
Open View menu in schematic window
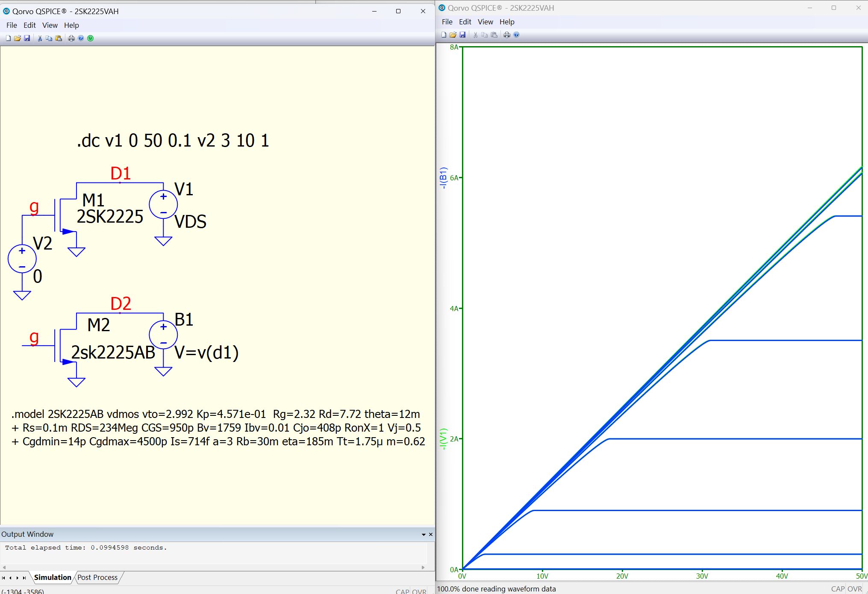50,25
